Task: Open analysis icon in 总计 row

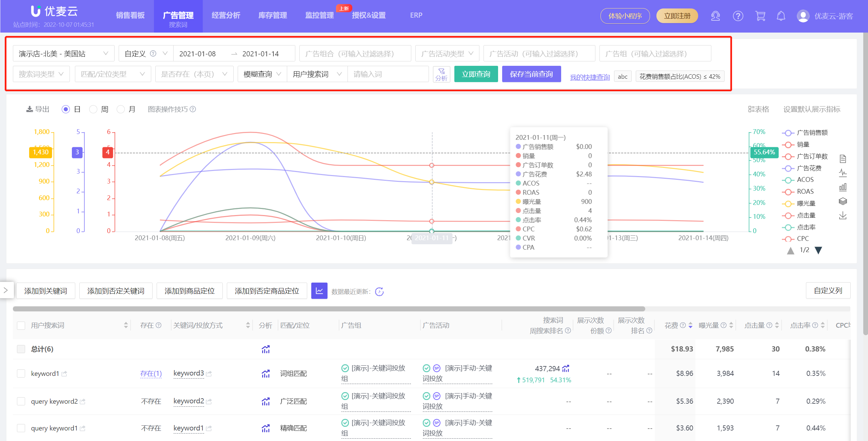Action: tap(265, 349)
